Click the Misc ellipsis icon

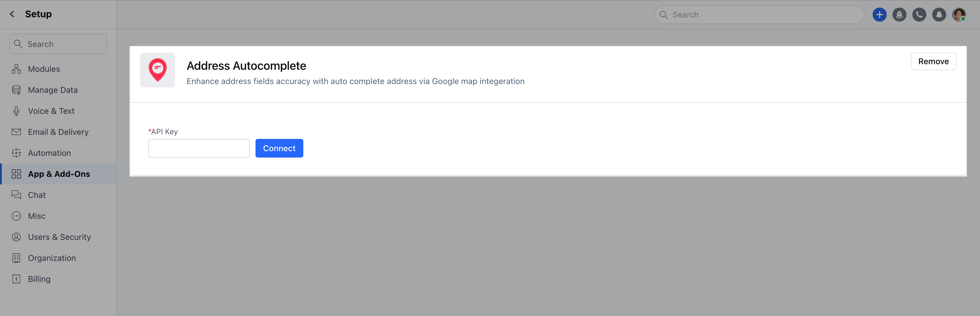[16, 216]
